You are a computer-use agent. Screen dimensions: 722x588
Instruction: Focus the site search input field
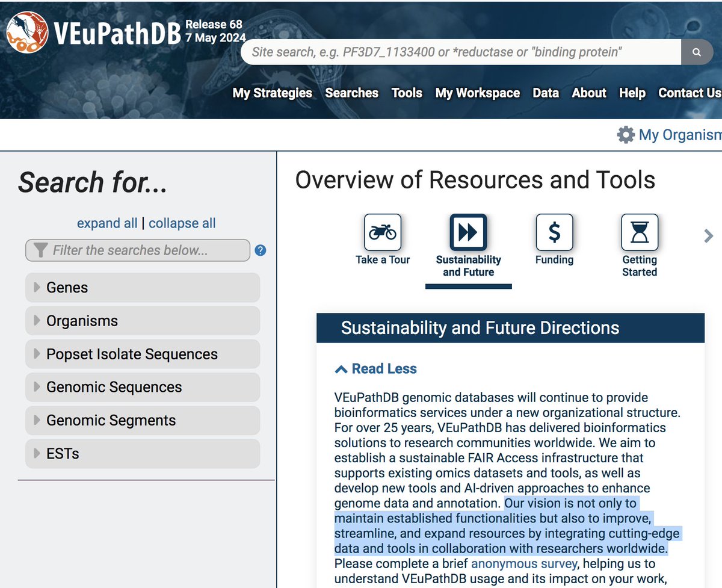(x=461, y=52)
